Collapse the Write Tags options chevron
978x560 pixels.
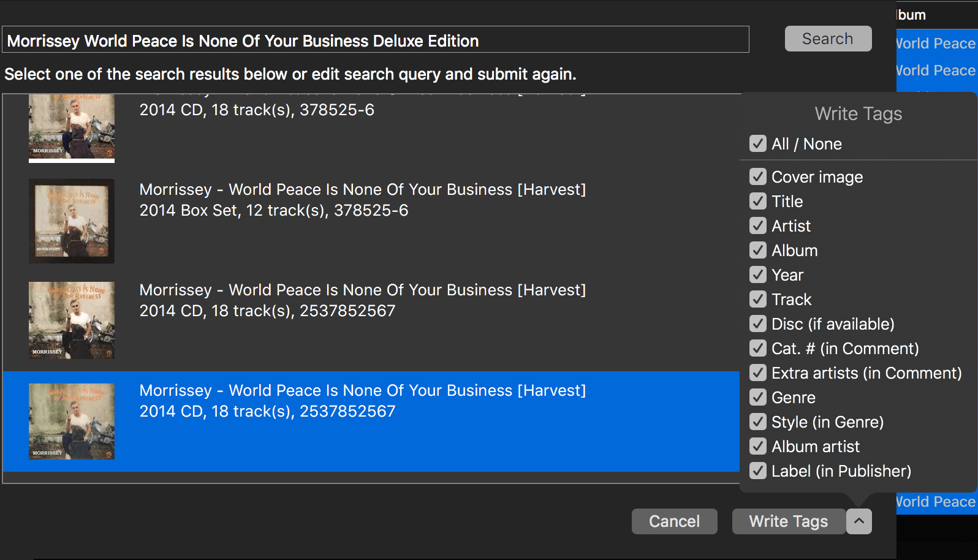[859, 521]
